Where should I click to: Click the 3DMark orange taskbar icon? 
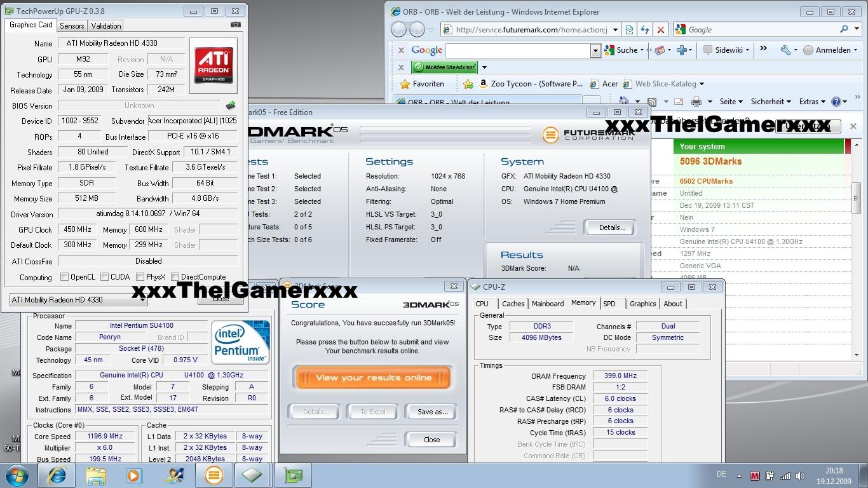(x=214, y=475)
